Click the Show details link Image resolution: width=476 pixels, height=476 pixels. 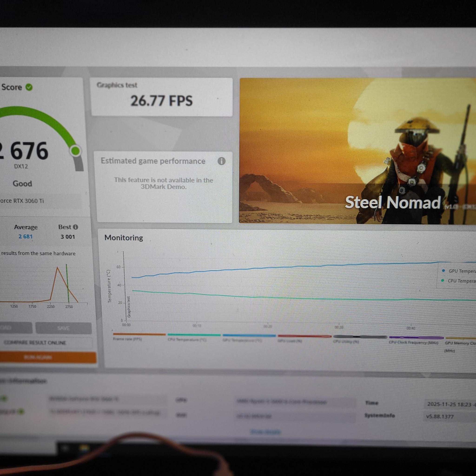(x=265, y=432)
